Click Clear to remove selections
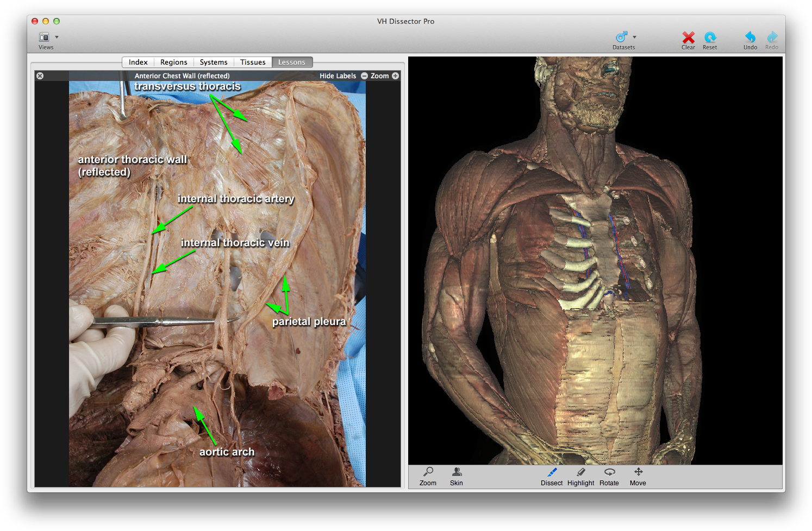This screenshot has height=531, width=812. 688,38
